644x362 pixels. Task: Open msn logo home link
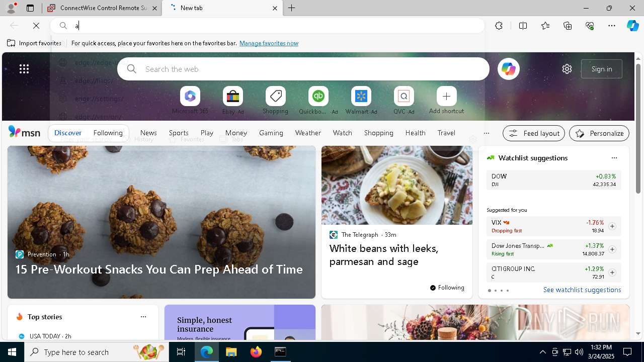[x=24, y=132]
